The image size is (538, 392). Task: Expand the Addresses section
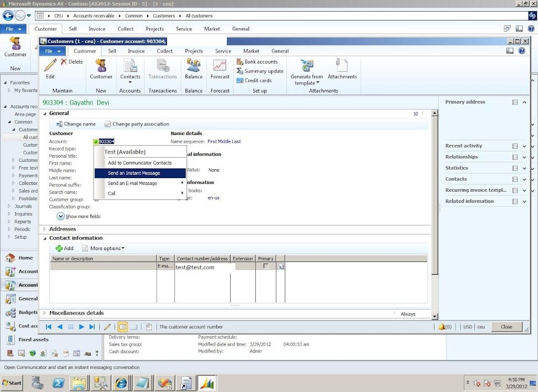45,229
